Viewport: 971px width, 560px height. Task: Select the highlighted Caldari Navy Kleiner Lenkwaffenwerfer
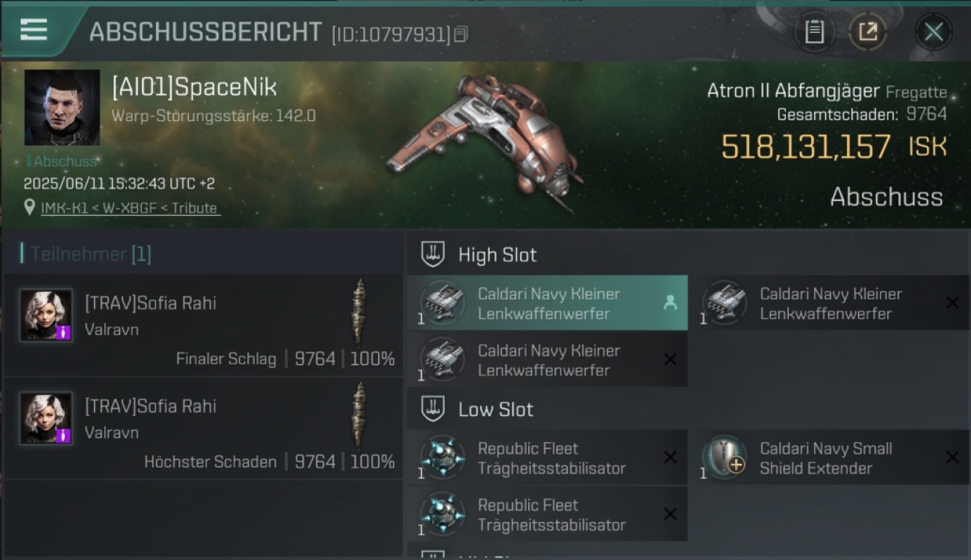coord(547,303)
